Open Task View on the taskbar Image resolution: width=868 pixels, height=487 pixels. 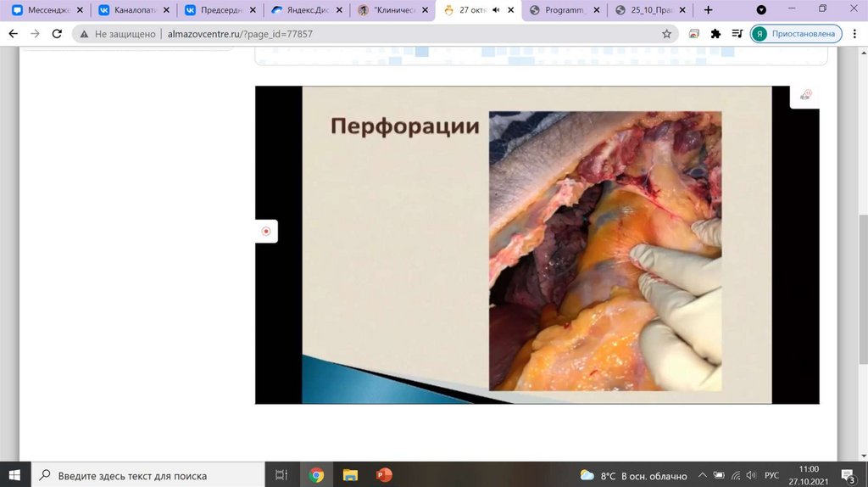pos(281,475)
